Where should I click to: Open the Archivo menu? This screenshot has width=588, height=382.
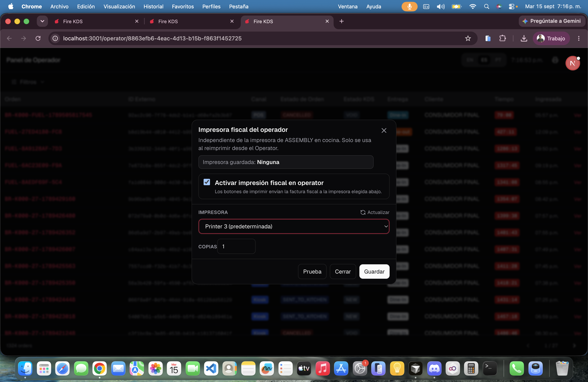tap(59, 6)
